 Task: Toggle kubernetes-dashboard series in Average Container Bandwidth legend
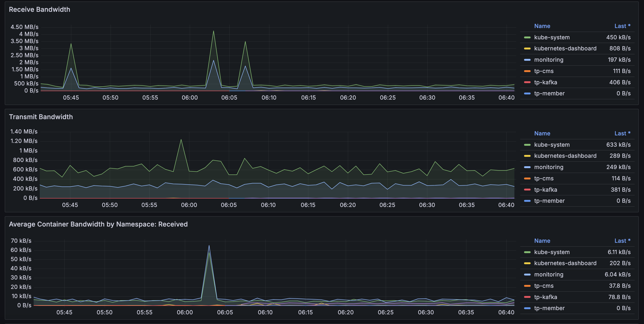pyautogui.click(x=565, y=263)
